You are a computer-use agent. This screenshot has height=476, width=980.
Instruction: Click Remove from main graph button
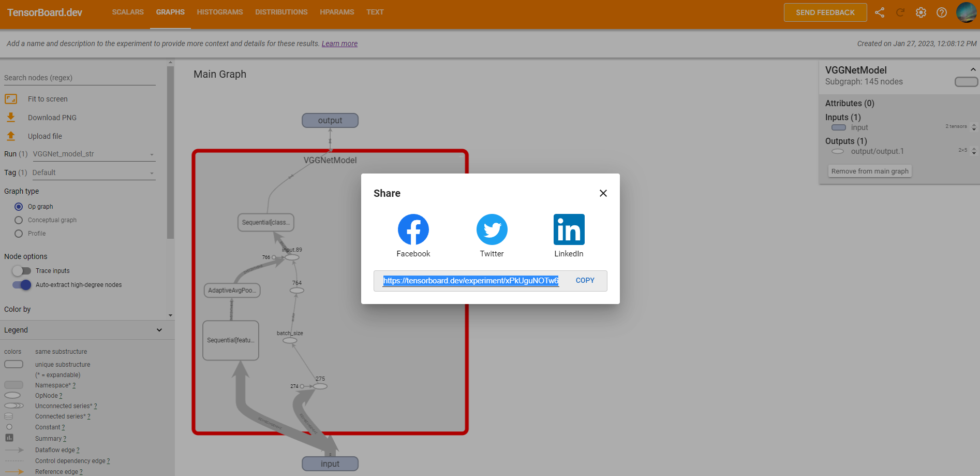pyautogui.click(x=870, y=171)
